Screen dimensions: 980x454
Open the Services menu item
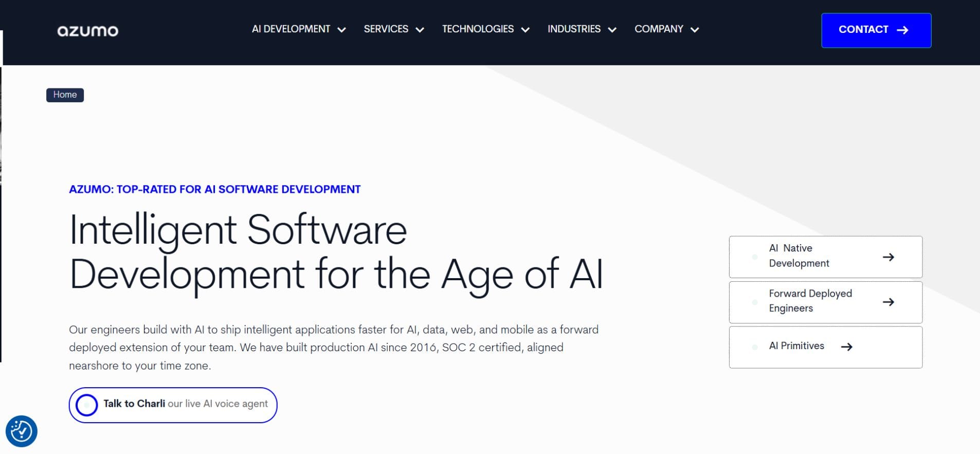pos(394,29)
